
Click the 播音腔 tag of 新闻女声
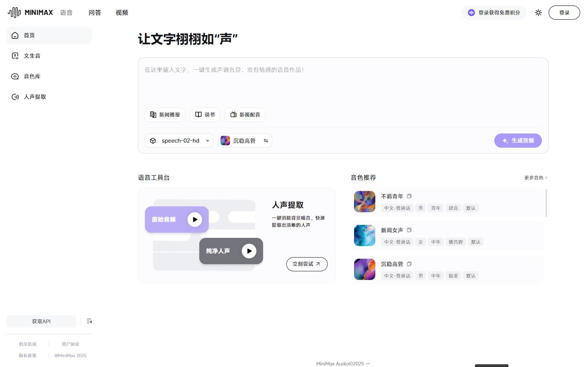(456, 242)
